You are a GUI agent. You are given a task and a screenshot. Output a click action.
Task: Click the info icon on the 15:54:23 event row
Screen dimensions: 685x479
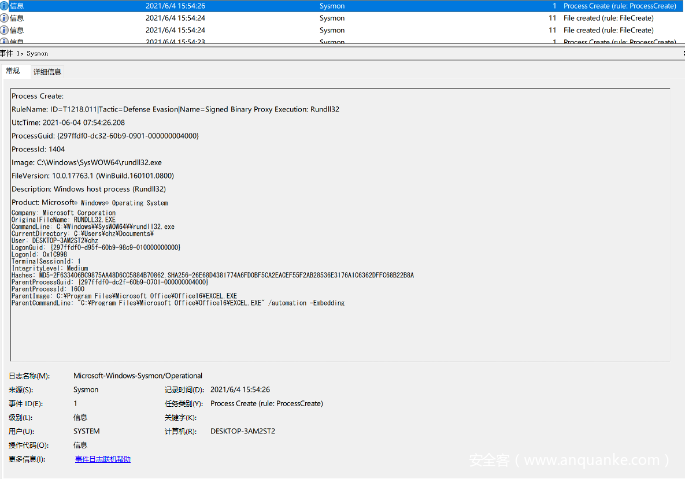tap(5, 42)
